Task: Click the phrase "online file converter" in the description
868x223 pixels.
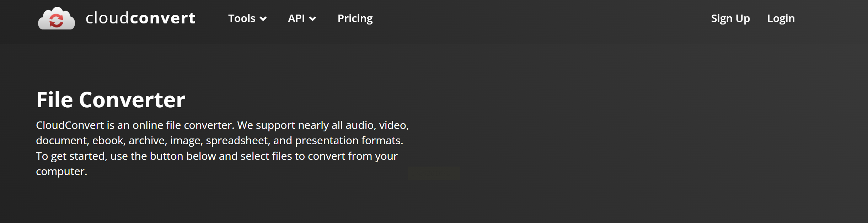Action: coord(182,125)
